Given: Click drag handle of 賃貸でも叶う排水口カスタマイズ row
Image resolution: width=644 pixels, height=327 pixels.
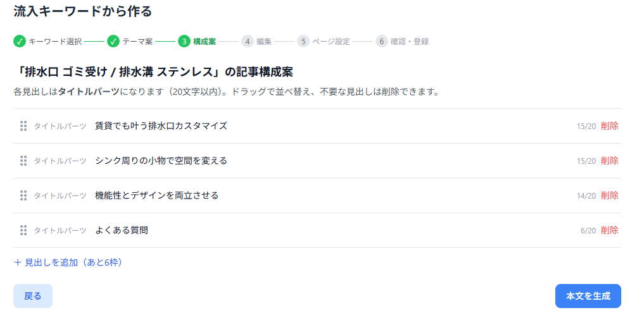Looking at the screenshot, I should tap(23, 126).
